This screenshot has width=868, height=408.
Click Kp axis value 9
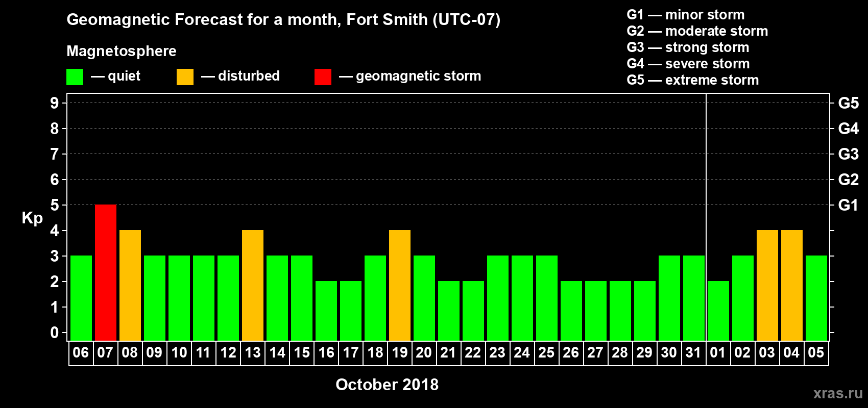(55, 103)
